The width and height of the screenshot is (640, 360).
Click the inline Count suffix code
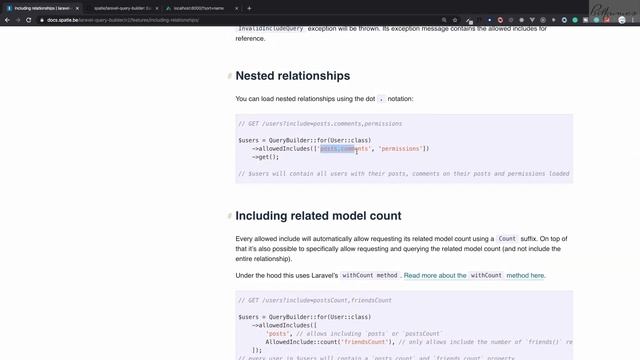point(507,239)
